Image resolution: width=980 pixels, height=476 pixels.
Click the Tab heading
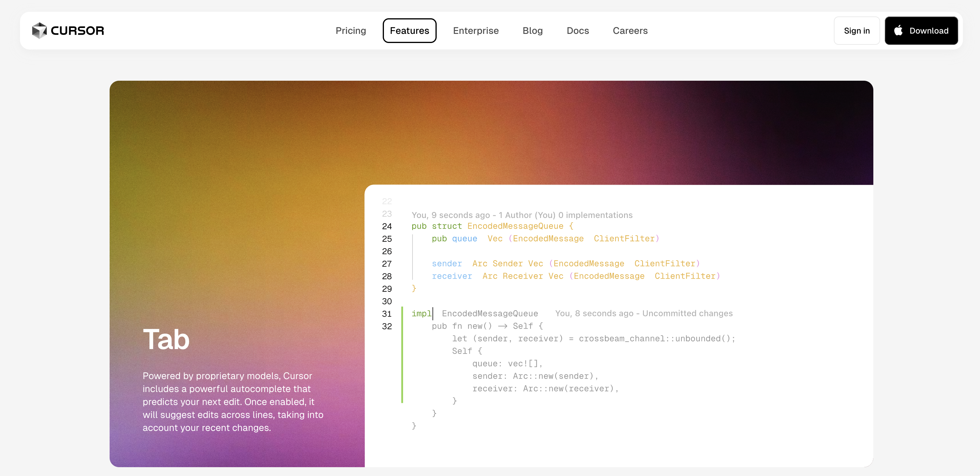166,340
